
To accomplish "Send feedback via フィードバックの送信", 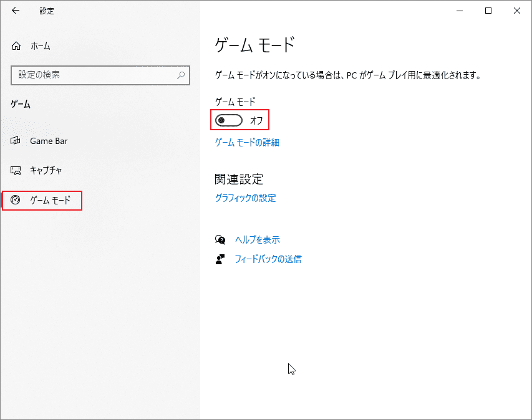I will click(x=269, y=259).
